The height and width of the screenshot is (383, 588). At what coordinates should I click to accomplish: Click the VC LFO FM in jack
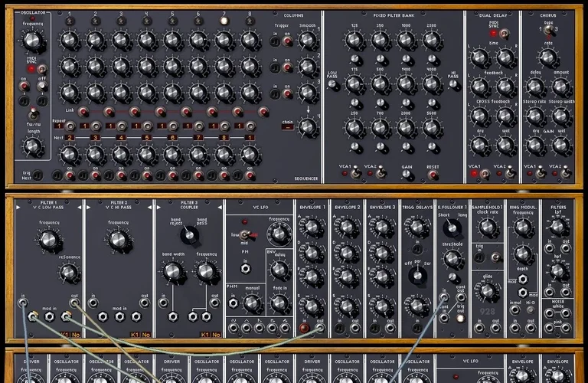(x=245, y=269)
